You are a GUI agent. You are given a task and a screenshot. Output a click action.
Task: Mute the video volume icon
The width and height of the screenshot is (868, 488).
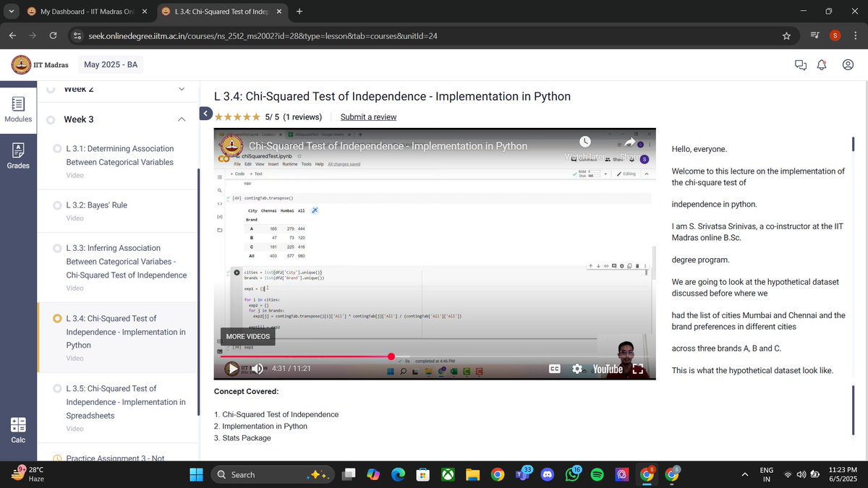click(x=258, y=369)
